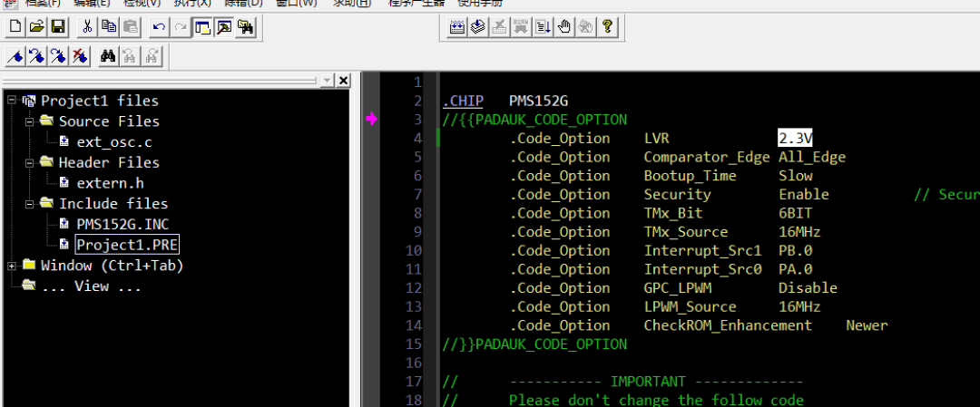Viewport: 980px width, 407px height.
Task: Undo last edit with blue arrow icon
Action: point(160,27)
